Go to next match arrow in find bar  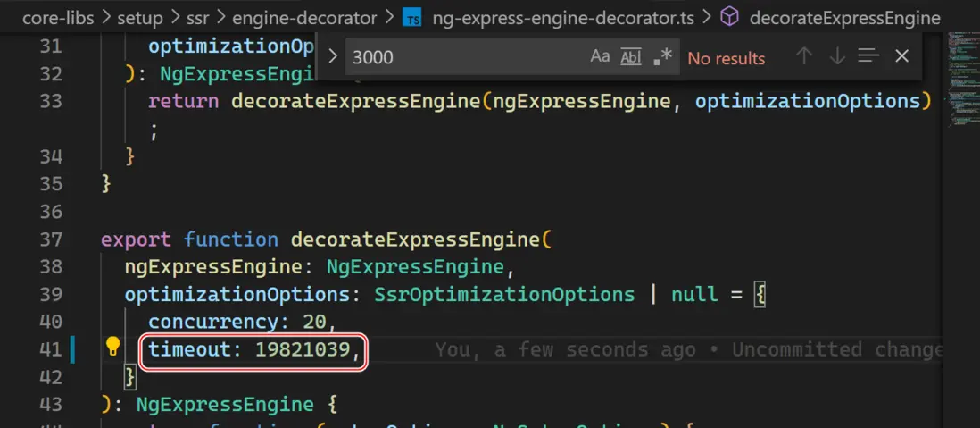(836, 56)
